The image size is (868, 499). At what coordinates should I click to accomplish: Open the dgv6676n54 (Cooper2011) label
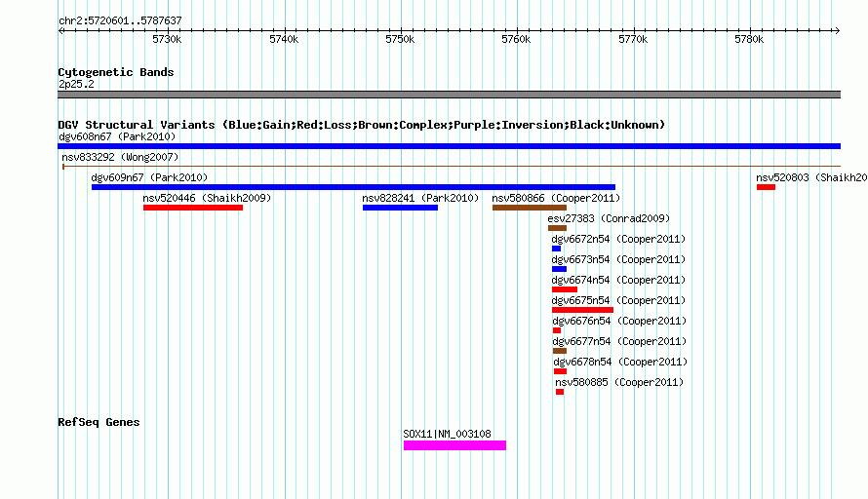pos(619,321)
